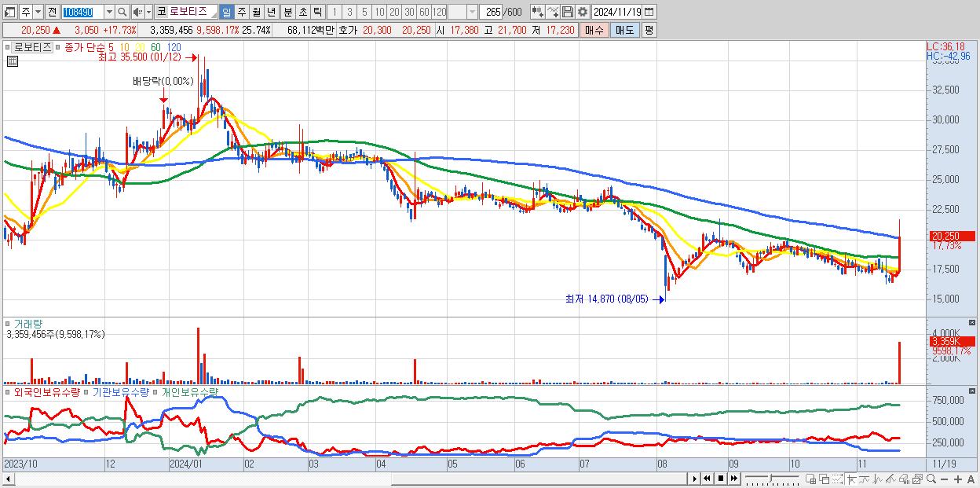Click the 매수 buy button

click(594, 30)
